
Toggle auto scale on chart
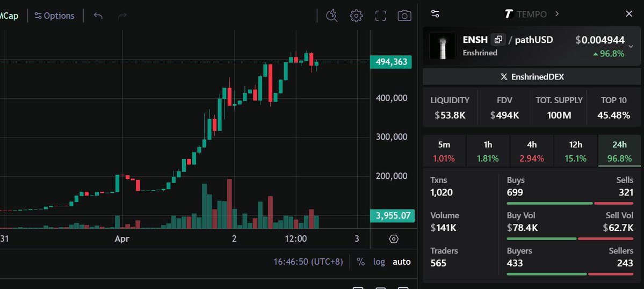pos(402,262)
